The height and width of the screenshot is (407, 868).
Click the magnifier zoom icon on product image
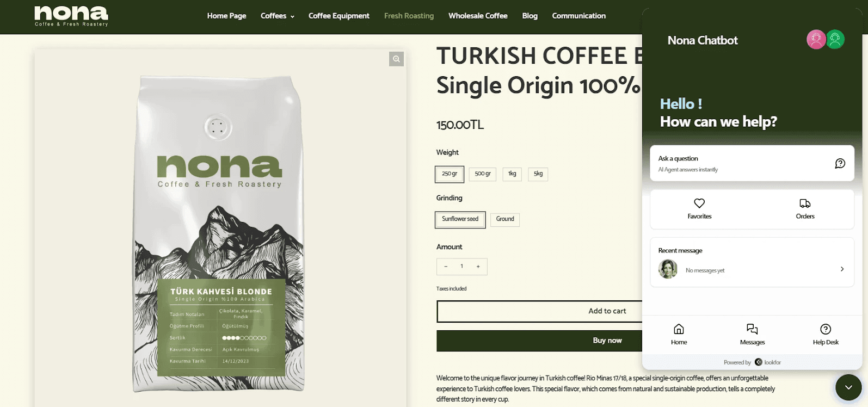click(396, 59)
